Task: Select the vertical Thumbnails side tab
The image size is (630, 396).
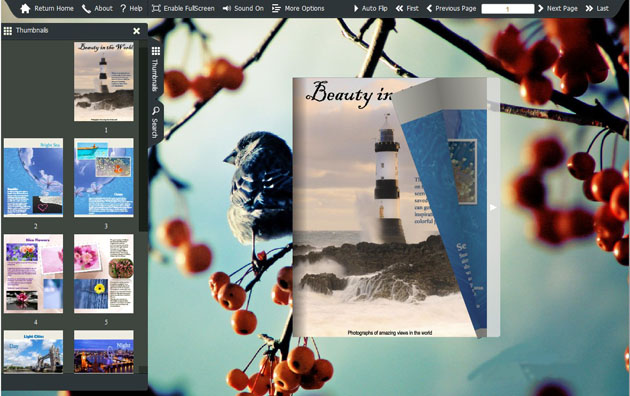Action: (x=155, y=69)
